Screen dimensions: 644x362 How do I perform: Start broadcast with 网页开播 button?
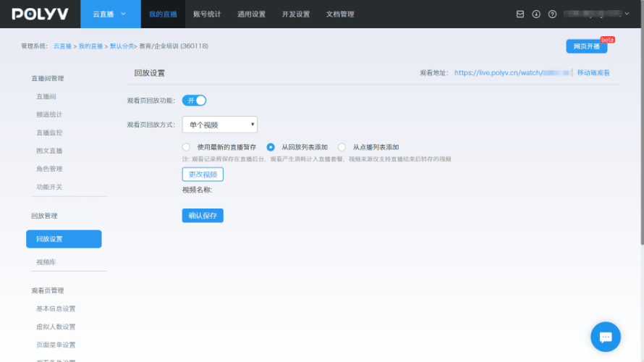coord(586,46)
